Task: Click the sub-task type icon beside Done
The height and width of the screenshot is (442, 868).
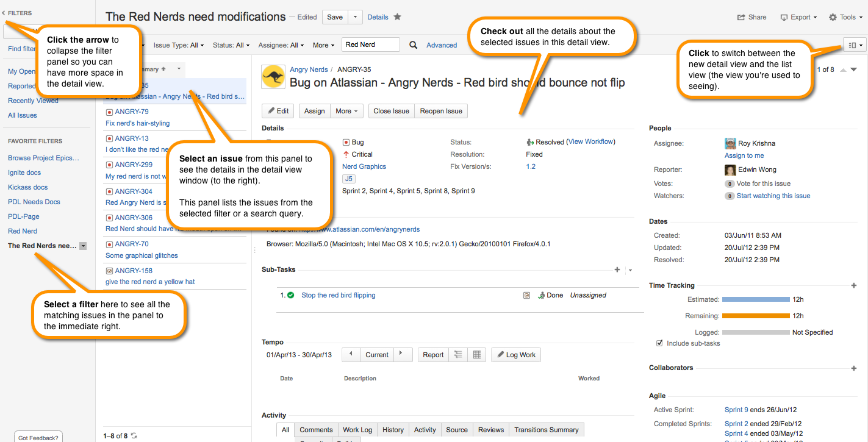Action: [x=527, y=295]
